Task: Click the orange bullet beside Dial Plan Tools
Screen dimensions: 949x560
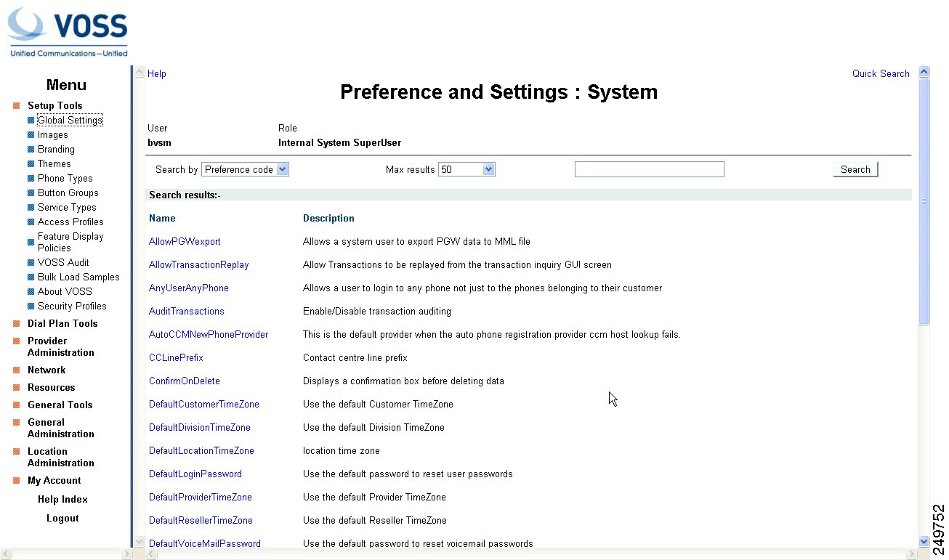Action: [16, 324]
